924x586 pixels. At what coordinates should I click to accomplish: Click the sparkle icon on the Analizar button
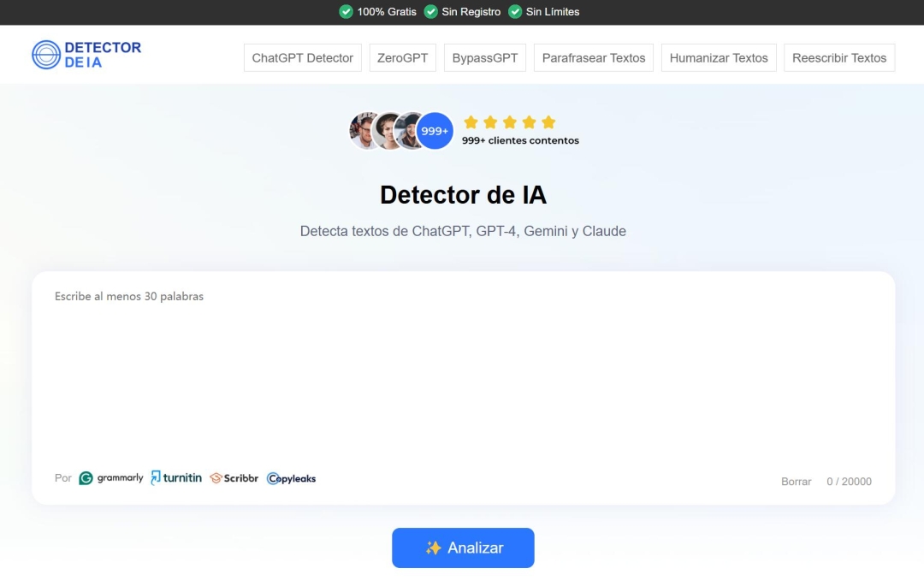433,548
